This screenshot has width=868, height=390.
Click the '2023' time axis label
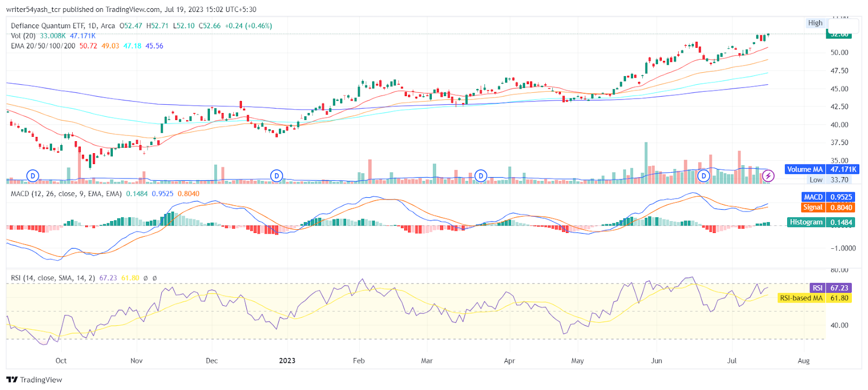click(287, 361)
